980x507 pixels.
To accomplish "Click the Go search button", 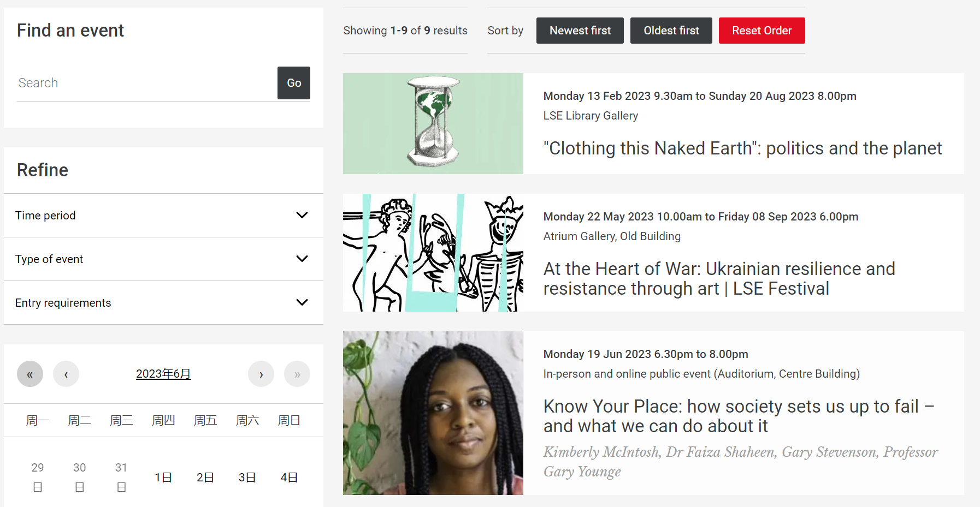I will (294, 83).
